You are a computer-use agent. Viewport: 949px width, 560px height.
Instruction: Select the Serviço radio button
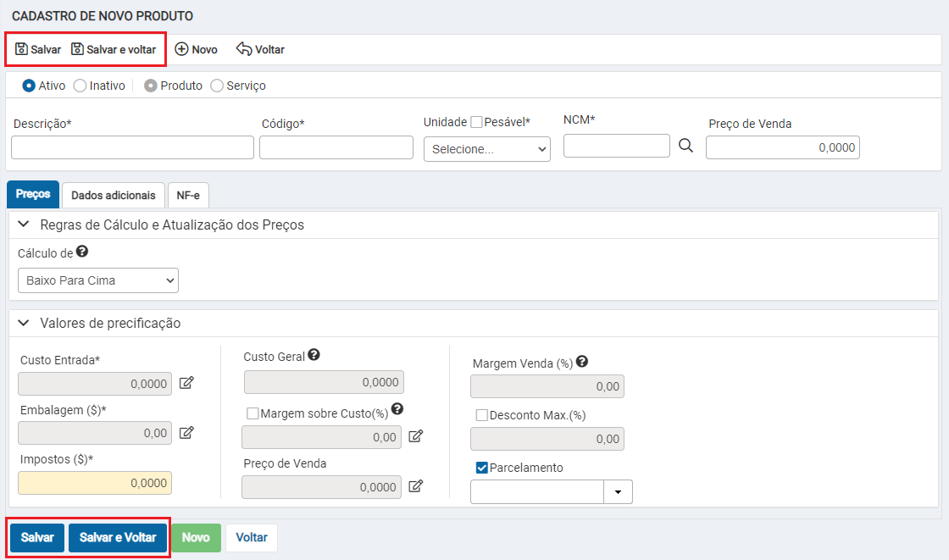(217, 86)
